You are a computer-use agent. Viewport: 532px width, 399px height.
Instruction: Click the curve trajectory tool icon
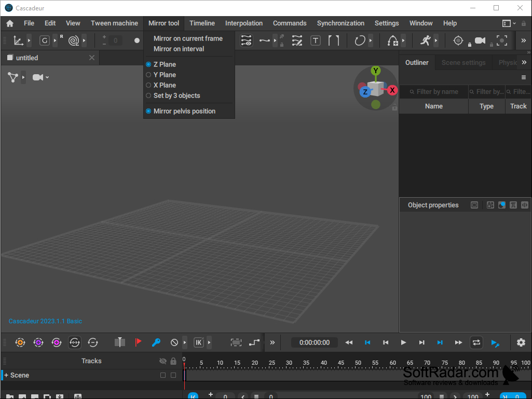tap(265, 40)
